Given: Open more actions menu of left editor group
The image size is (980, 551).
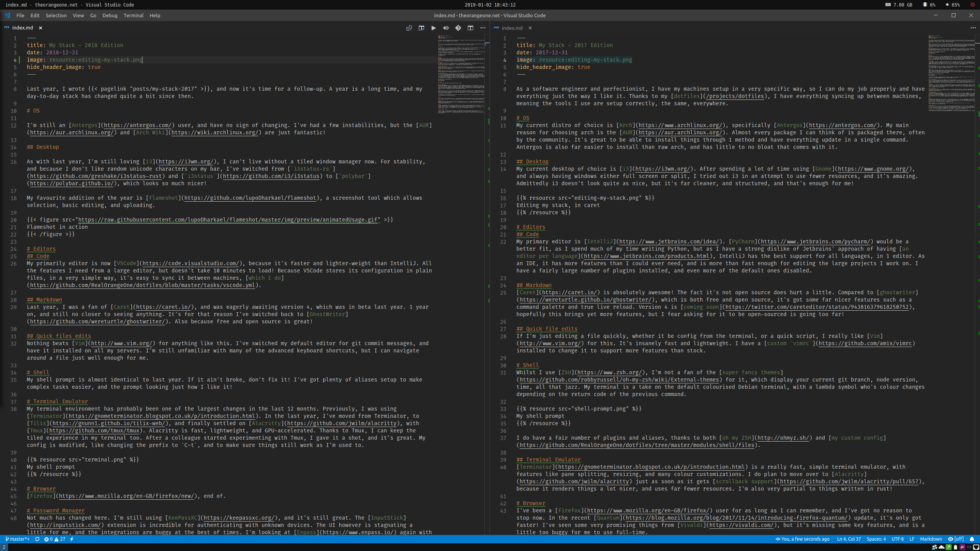Looking at the screenshot, I should click(x=483, y=28).
